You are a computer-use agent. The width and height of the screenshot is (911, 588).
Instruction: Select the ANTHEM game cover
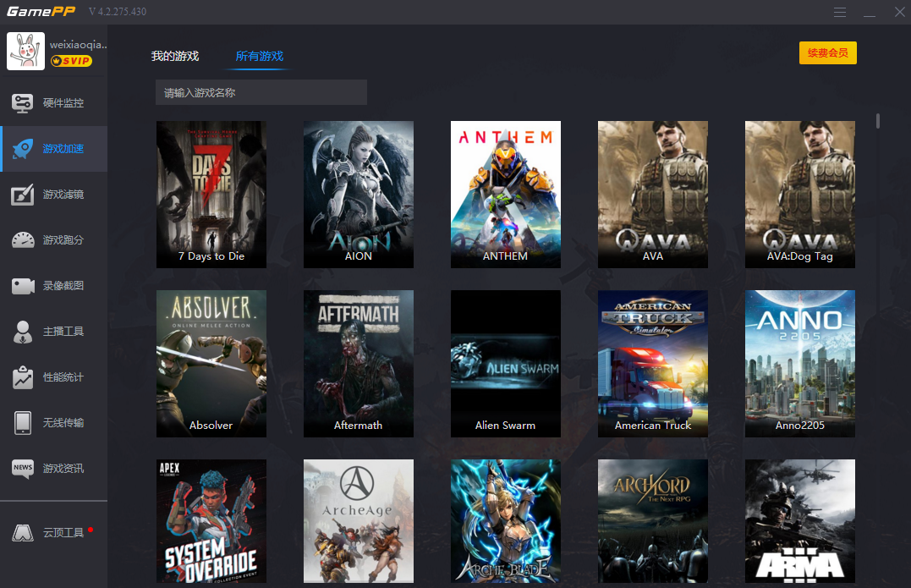(505, 194)
